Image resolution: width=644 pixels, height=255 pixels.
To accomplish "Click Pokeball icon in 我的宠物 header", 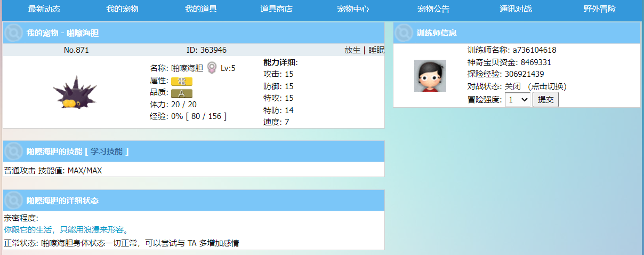I will pos(13,33).
